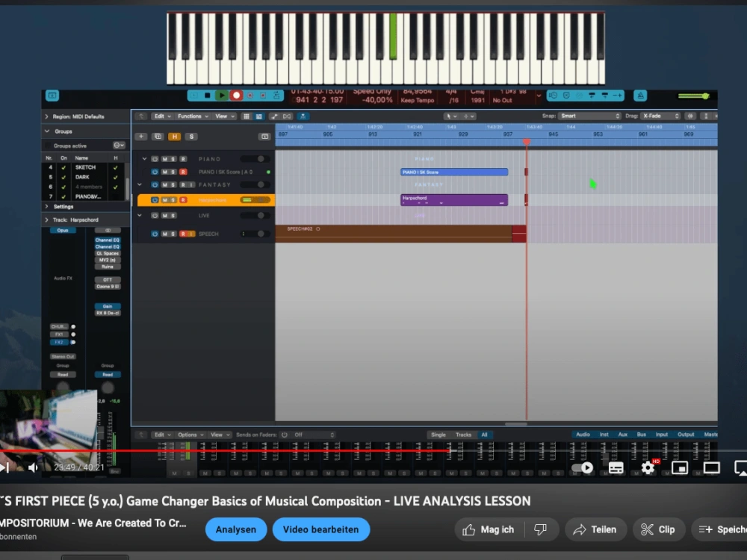This screenshot has width=747, height=560.
Task: Adjust the Harpsichord track volume slider
Action: [x=255, y=200]
